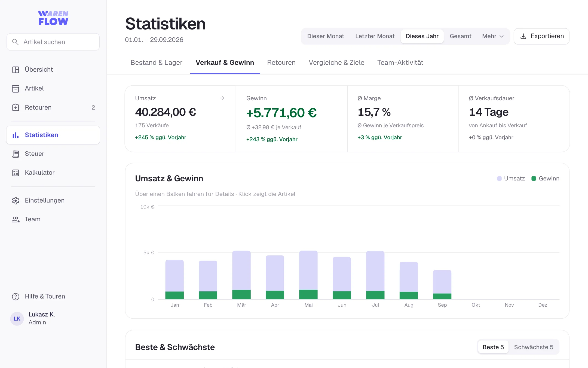Screen dimensions: 588x368
Task: Click the Exportieren button
Action: 541,36
